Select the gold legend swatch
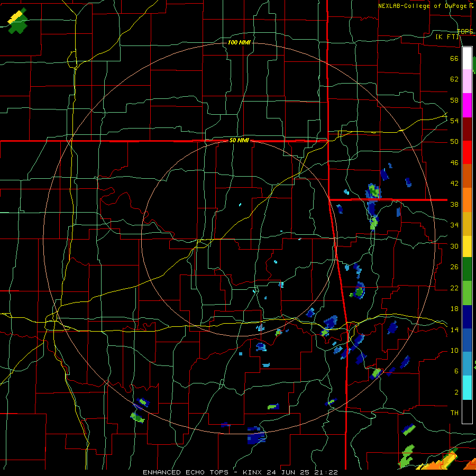The width and height of the screenshot is (476, 476). pyautogui.click(x=467, y=224)
